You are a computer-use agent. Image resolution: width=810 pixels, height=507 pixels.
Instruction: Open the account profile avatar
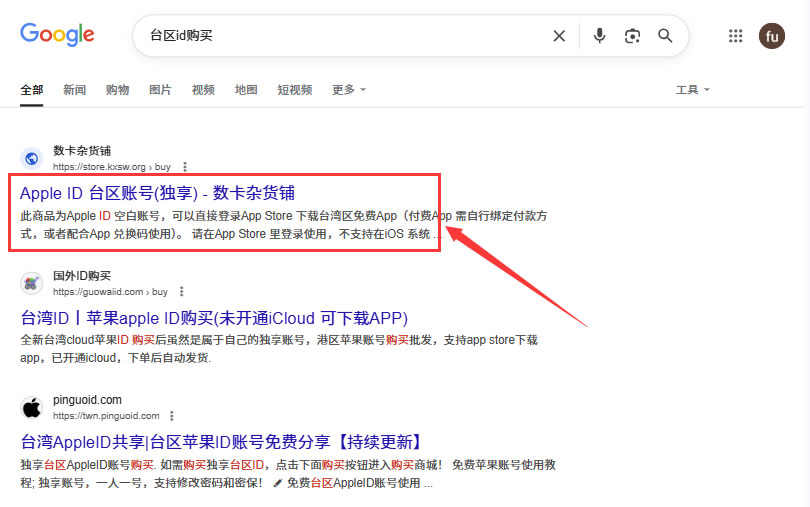point(772,36)
